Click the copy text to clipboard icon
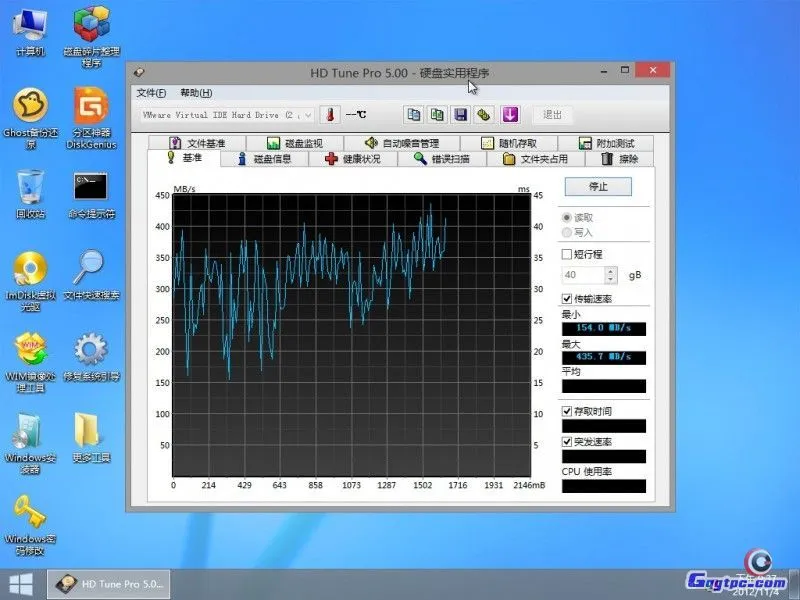 coord(414,115)
